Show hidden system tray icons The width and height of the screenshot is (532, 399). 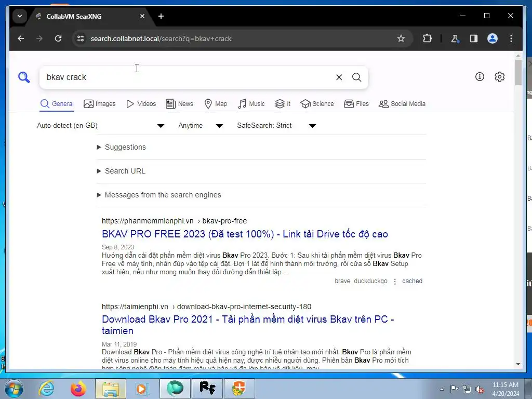pyautogui.click(x=442, y=389)
